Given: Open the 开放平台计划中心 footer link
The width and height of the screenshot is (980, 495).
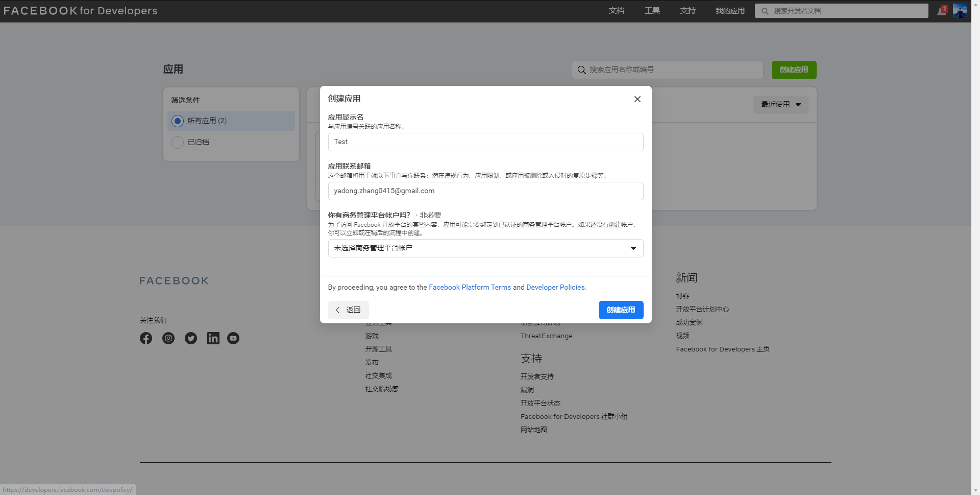Looking at the screenshot, I should (x=702, y=309).
